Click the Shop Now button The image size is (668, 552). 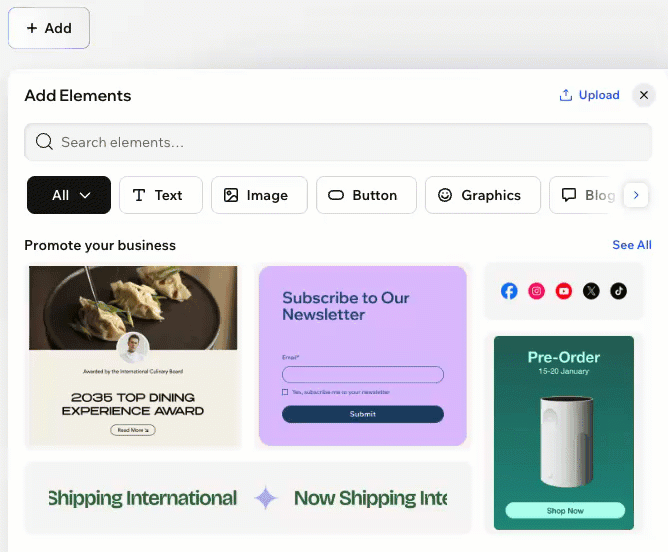point(565,510)
